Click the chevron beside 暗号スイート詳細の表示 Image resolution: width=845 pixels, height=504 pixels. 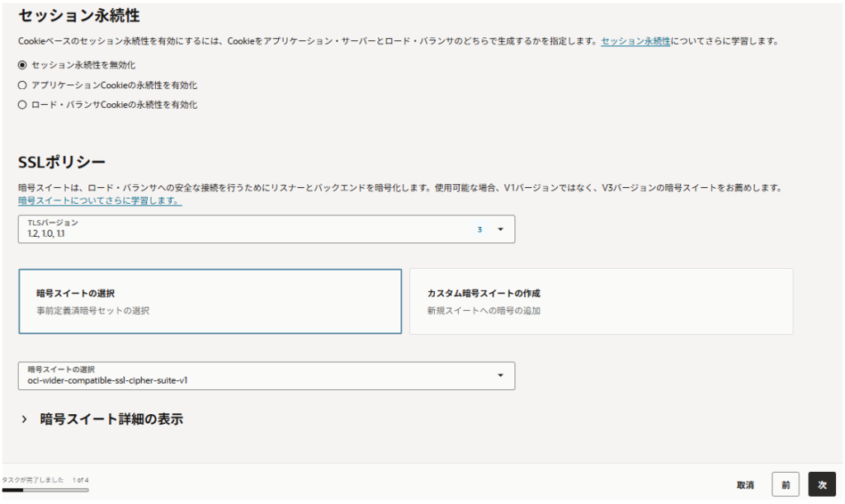click(x=24, y=419)
